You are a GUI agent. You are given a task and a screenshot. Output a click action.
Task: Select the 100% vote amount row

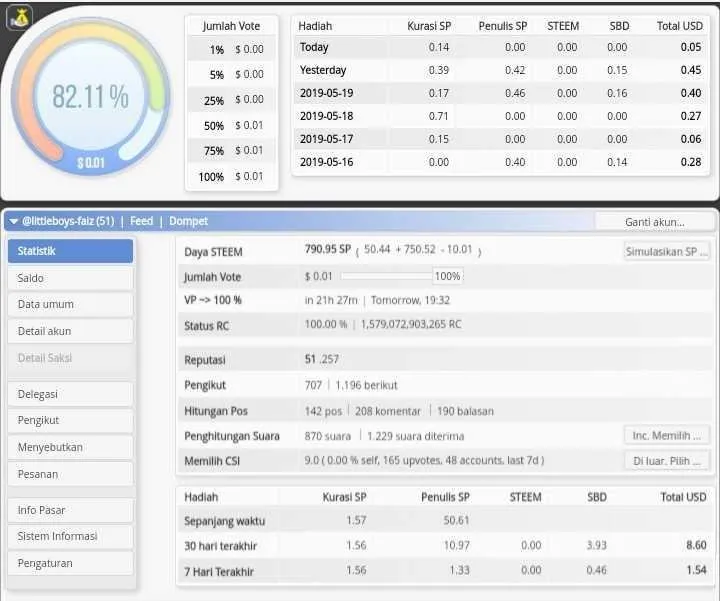click(232, 176)
